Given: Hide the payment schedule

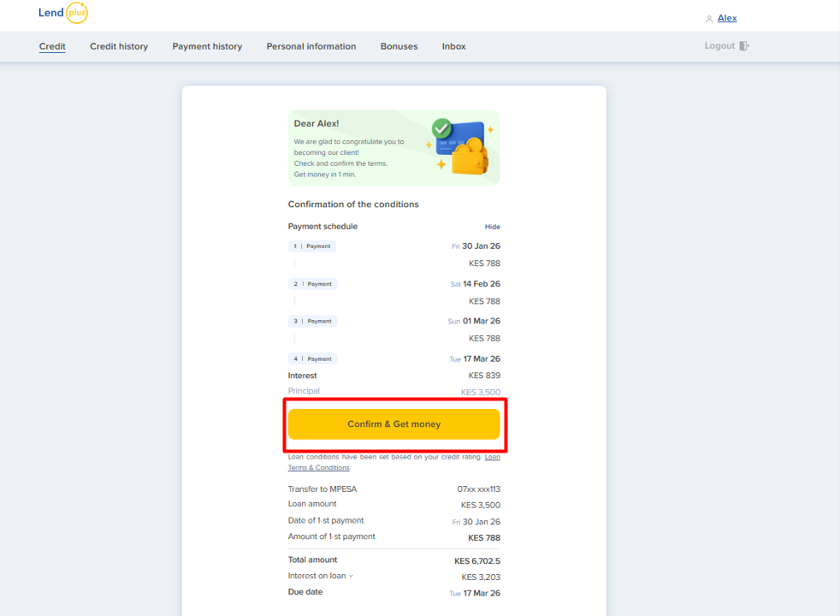Looking at the screenshot, I should click(493, 227).
